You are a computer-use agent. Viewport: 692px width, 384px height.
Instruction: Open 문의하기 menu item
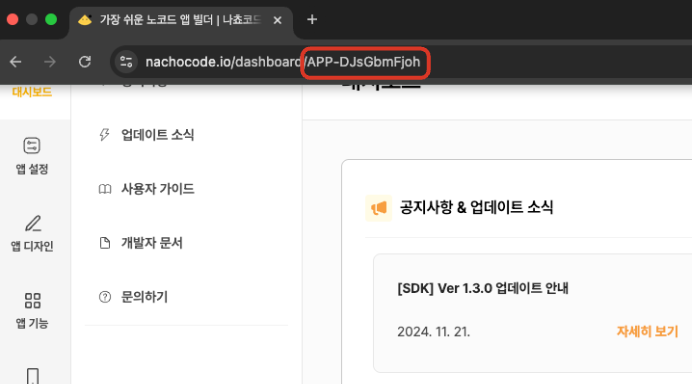(x=144, y=297)
